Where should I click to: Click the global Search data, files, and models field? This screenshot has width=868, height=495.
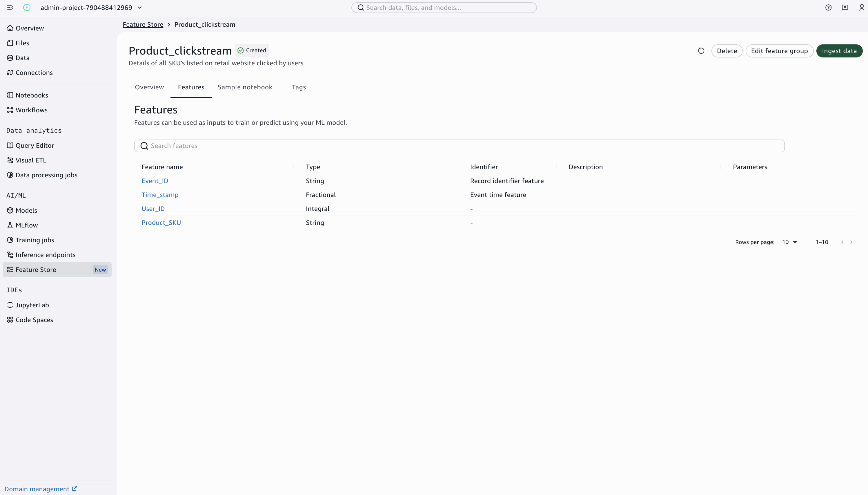[x=444, y=8]
